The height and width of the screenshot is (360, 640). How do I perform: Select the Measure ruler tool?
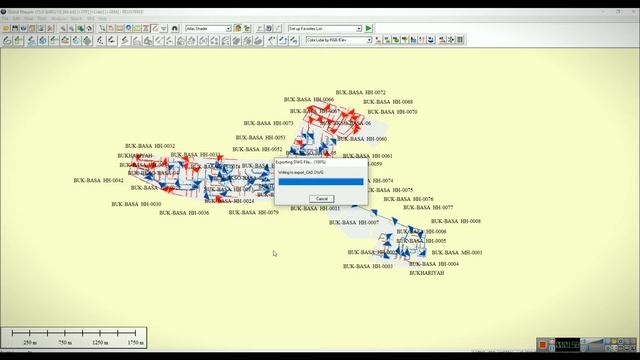point(120,29)
